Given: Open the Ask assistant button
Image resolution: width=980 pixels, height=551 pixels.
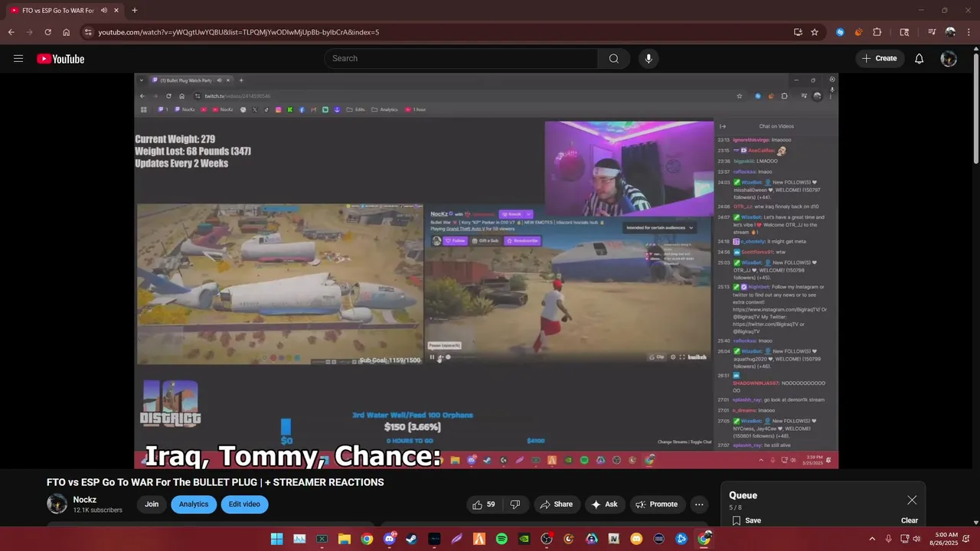Looking at the screenshot, I should (x=605, y=504).
